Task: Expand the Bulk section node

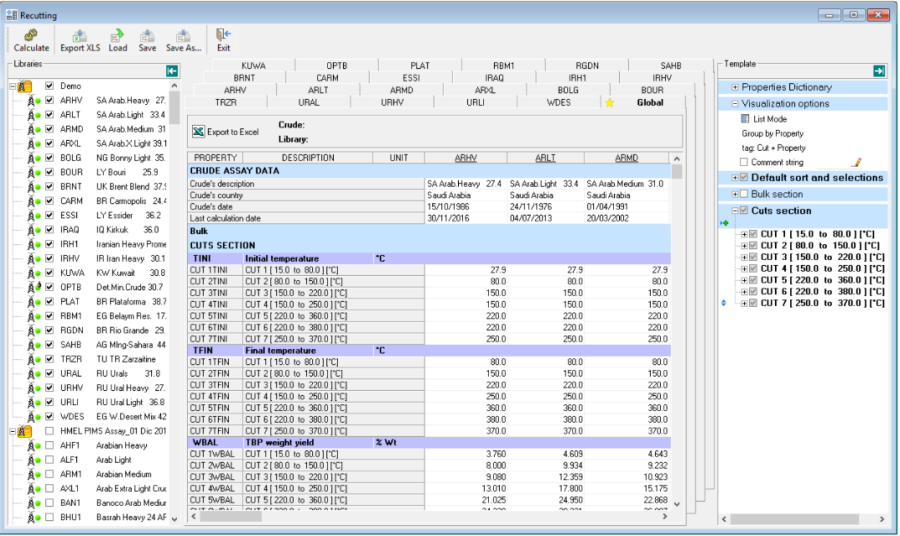Action: (x=735, y=194)
